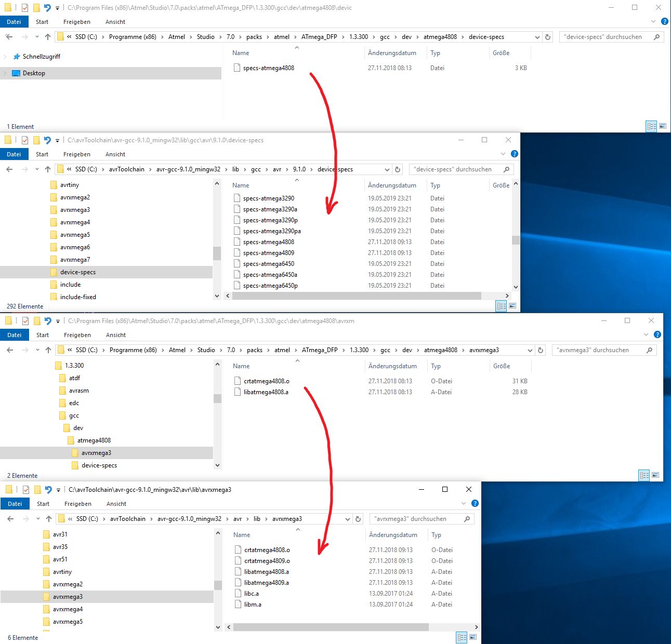This screenshot has width=671, height=644.
Task: Click ATmega_DFP breadcrumb in top window
Action: (319, 37)
